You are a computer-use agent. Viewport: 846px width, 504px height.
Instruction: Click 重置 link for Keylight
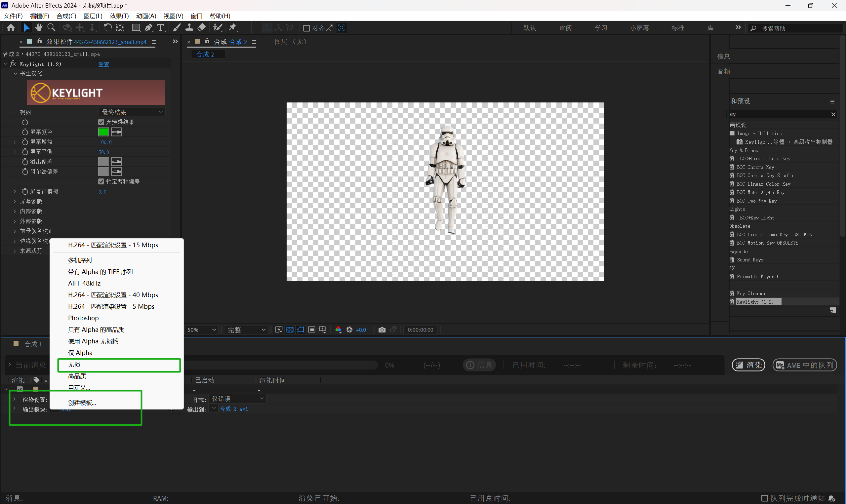pos(103,64)
